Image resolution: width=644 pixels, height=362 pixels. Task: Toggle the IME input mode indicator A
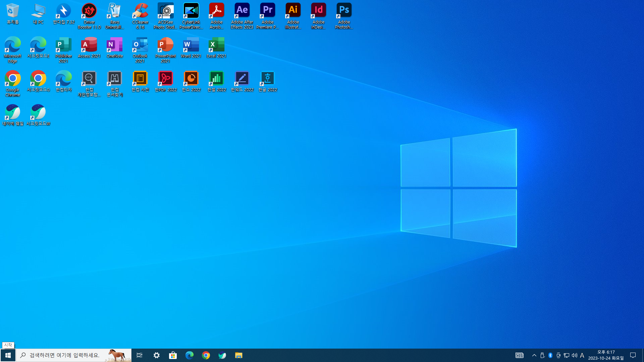[582, 355]
